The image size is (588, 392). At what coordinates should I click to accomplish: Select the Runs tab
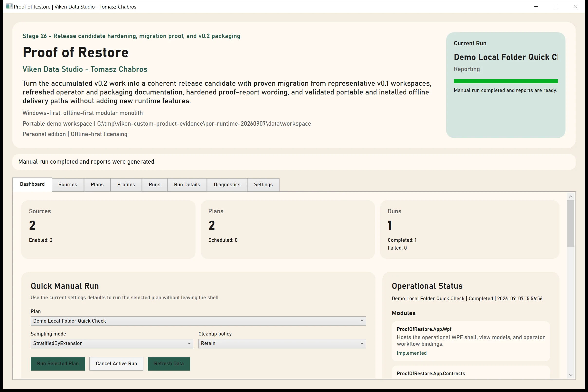pos(155,185)
